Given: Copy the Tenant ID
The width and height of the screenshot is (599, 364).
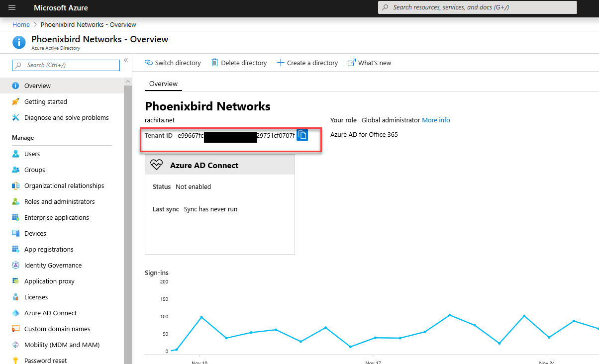Looking at the screenshot, I should [302, 134].
